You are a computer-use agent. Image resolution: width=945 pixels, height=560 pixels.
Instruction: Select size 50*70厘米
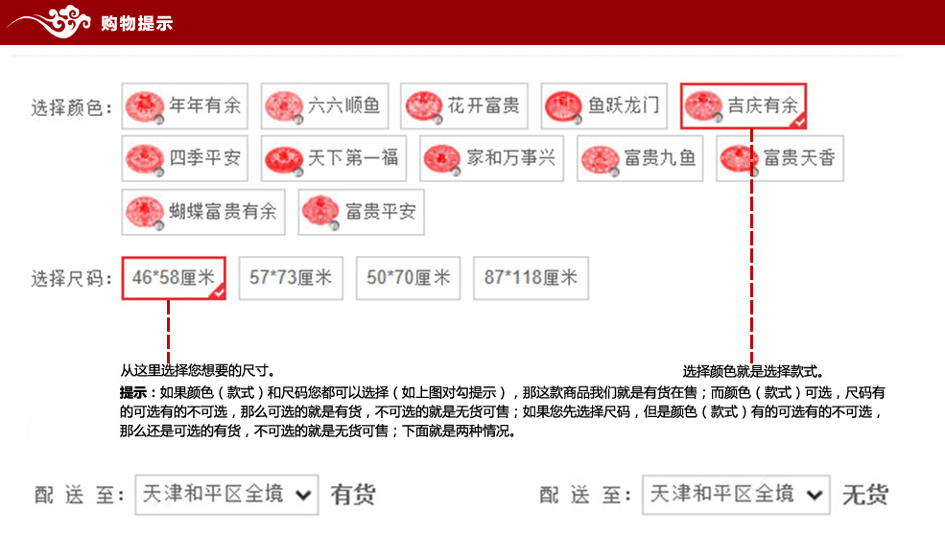408,278
